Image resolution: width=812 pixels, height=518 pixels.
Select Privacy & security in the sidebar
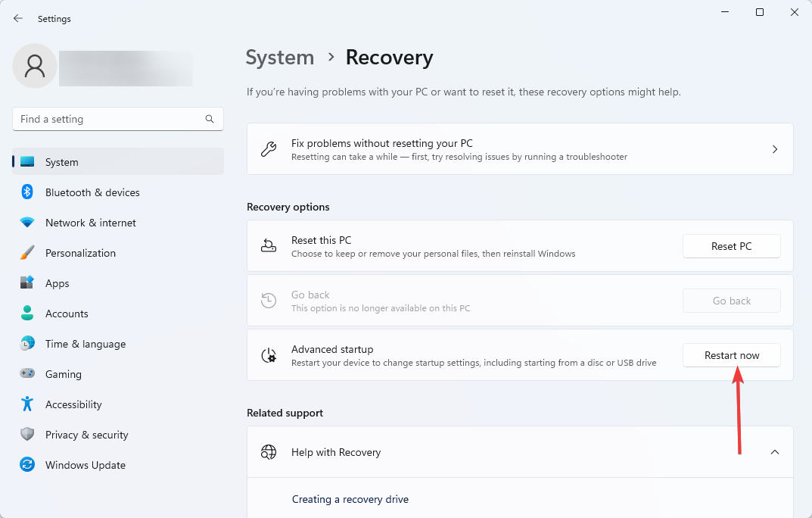pyautogui.click(x=86, y=435)
